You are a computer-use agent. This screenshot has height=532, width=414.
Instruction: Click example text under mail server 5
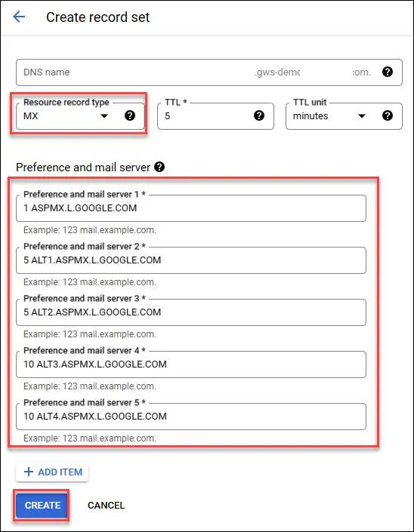90,438
